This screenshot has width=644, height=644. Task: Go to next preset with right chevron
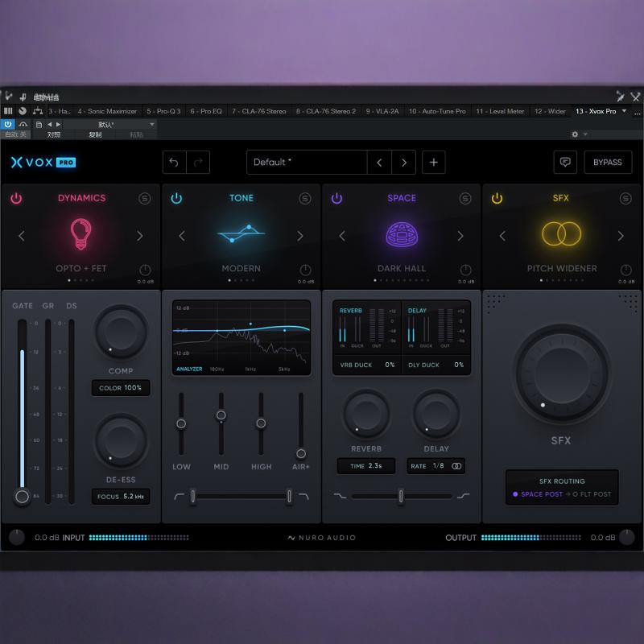404,163
